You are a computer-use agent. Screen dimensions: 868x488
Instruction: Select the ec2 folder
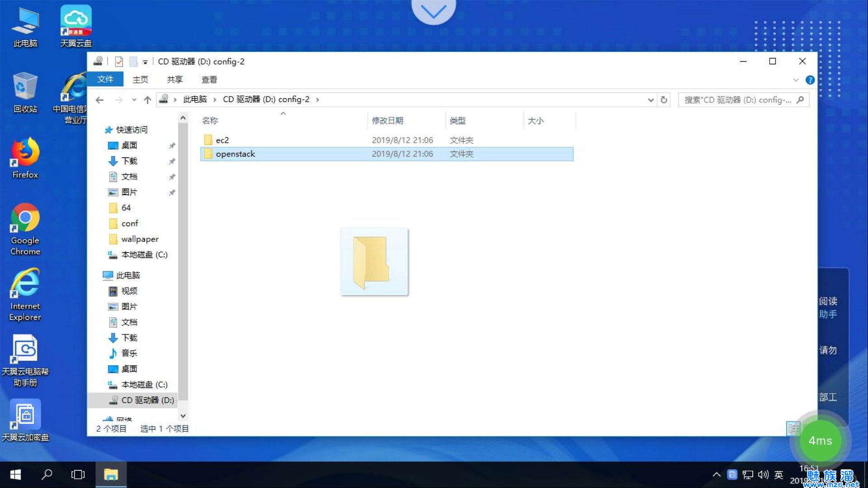click(x=222, y=140)
